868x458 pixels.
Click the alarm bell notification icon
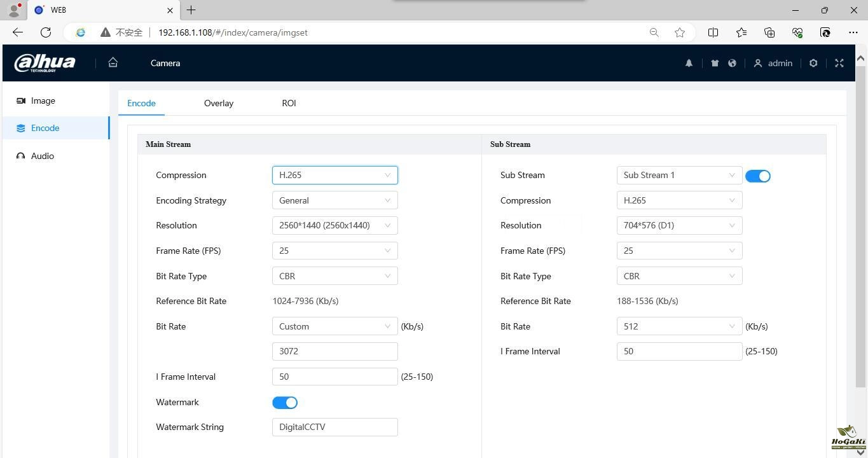point(689,63)
